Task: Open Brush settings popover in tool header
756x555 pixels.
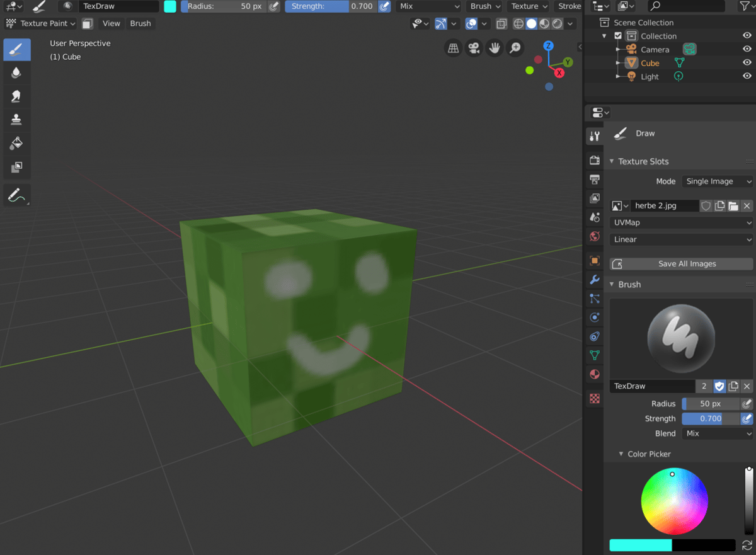Action: click(x=485, y=6)
